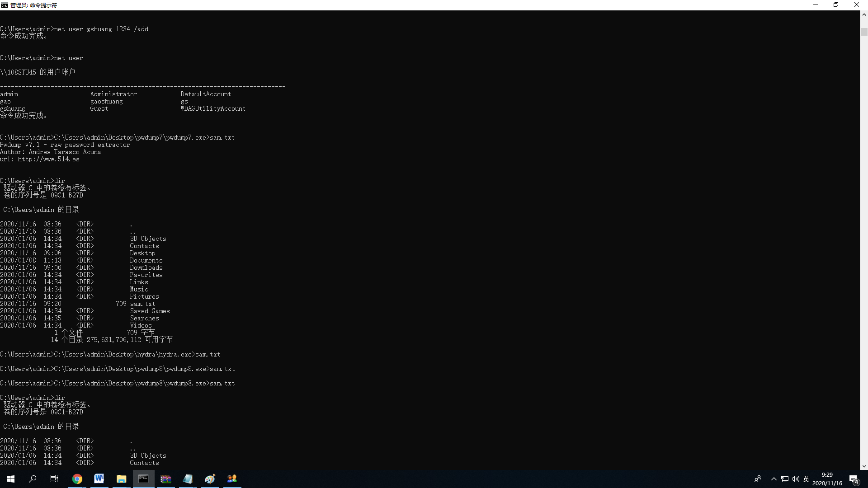Open File Explorer from the taskbar
Screen dimensions: 868x488
pyautogui.click(x=121, y=479)
